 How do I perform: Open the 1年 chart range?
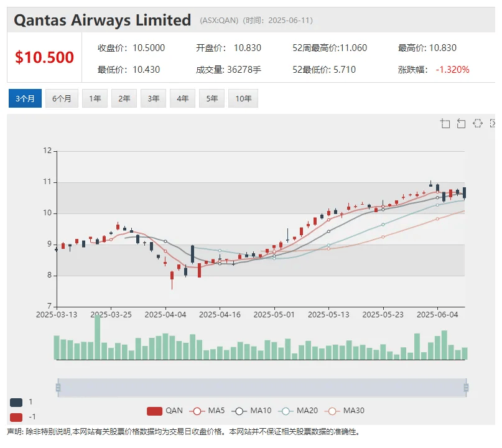95,98
